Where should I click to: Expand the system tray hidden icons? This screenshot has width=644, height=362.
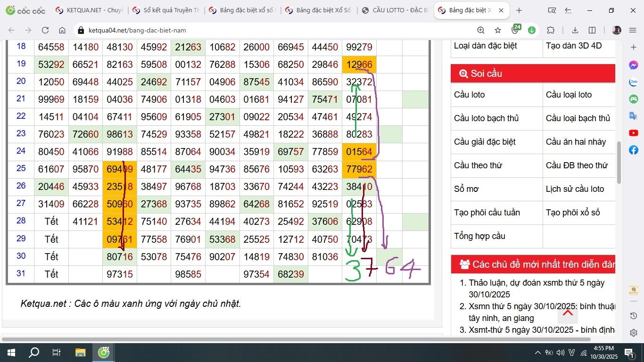tap(537, 353)
